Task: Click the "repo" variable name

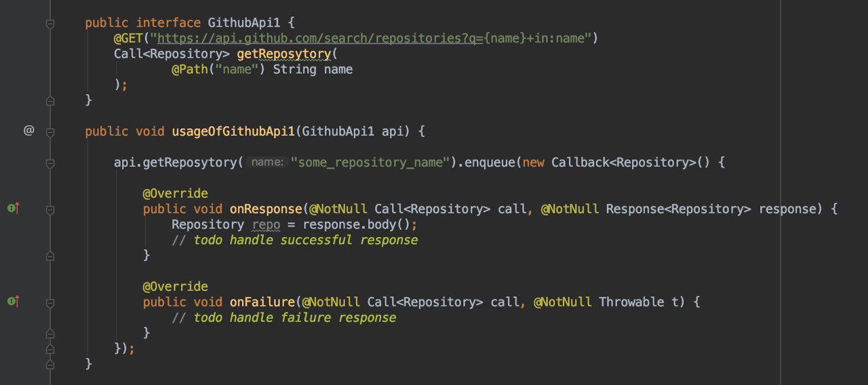Action: 266,224
